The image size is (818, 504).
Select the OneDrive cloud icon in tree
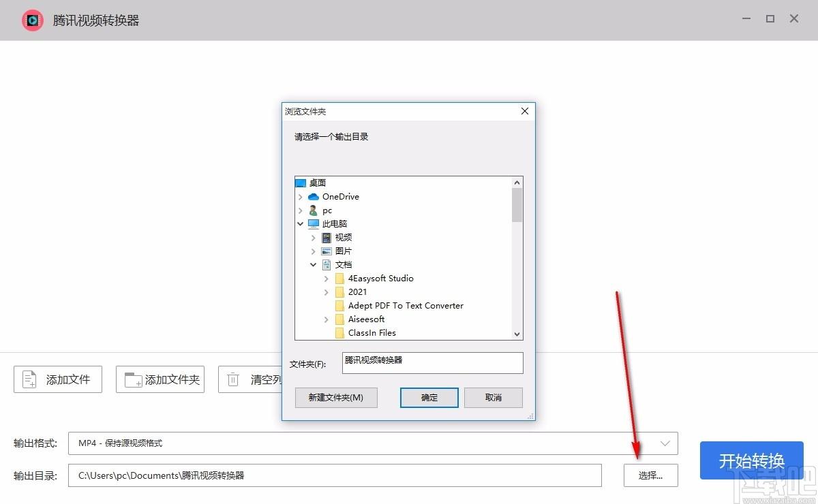coord(314,197)
